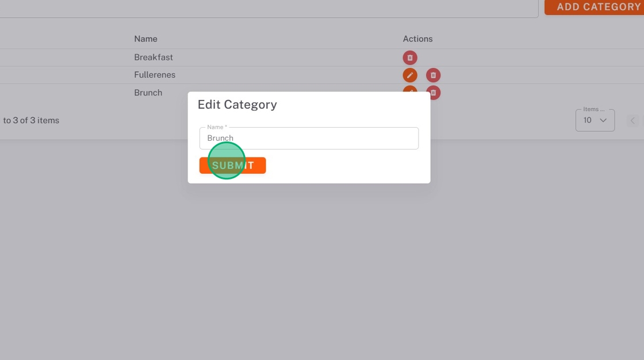Focus the Name field containing Brunch

(x=309, y=139)
